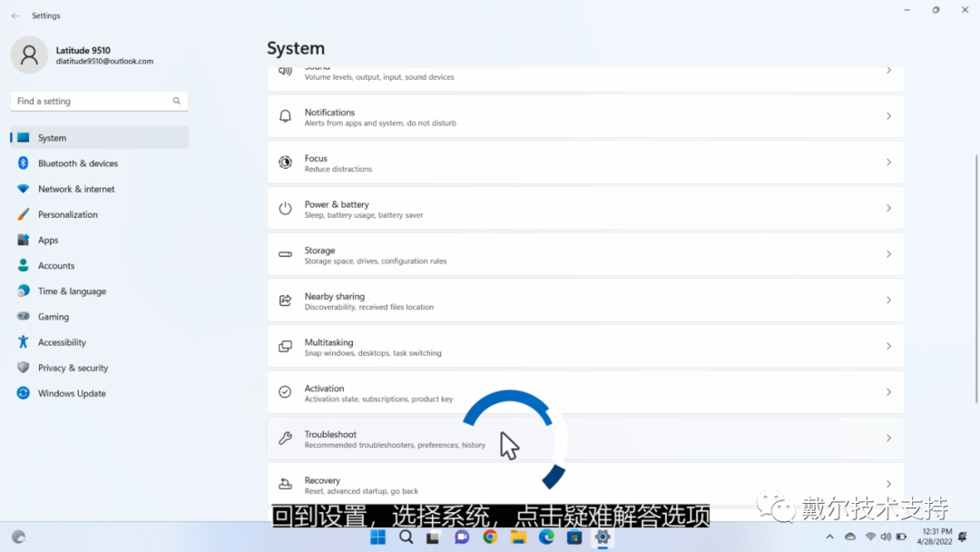The width and height of the screenshot is (980, 552).
Task: Expand the Storage row chevron
Action: tap(888, 254)
